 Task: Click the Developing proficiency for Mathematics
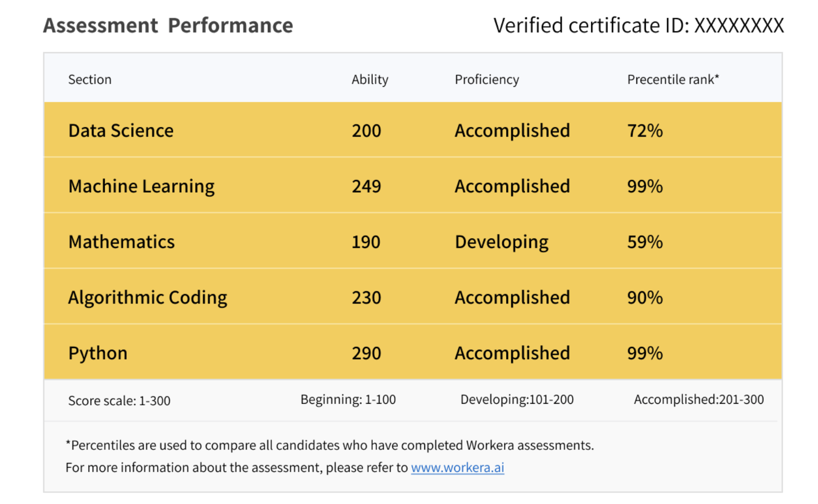point(501,242)
